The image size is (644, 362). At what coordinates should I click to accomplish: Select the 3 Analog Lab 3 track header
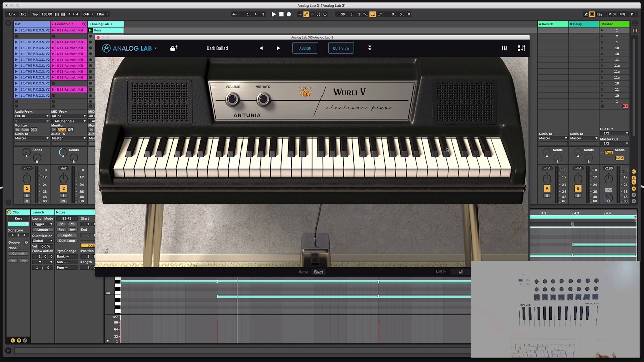tap(106, 24)
